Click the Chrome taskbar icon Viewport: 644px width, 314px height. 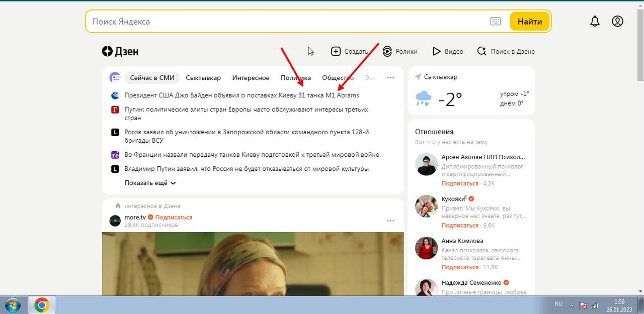[41, 305]
